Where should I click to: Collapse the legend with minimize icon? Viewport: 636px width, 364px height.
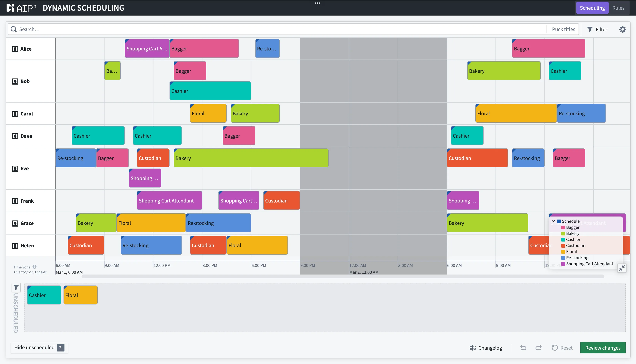coord(622,268)
